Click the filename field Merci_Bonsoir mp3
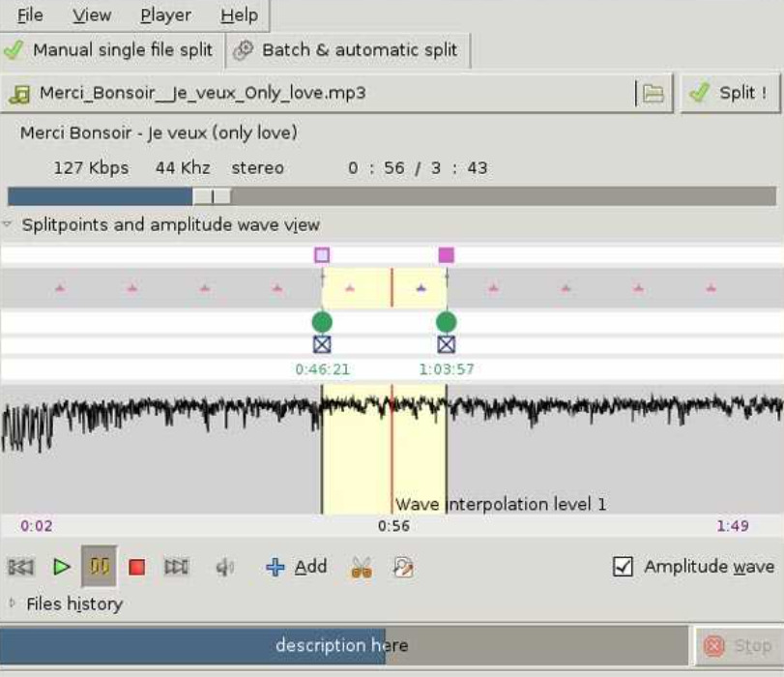The image size is (784, 677). (x=336, y=93)
